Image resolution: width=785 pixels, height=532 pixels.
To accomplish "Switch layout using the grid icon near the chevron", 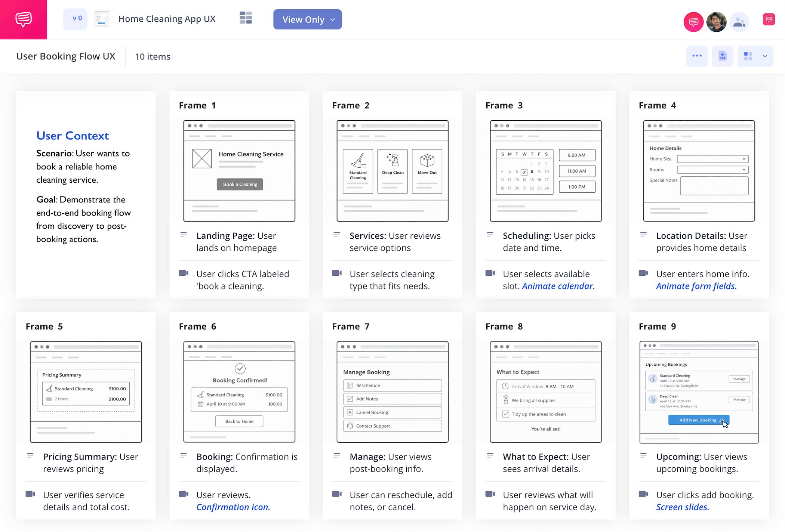I will click(749, 56).
